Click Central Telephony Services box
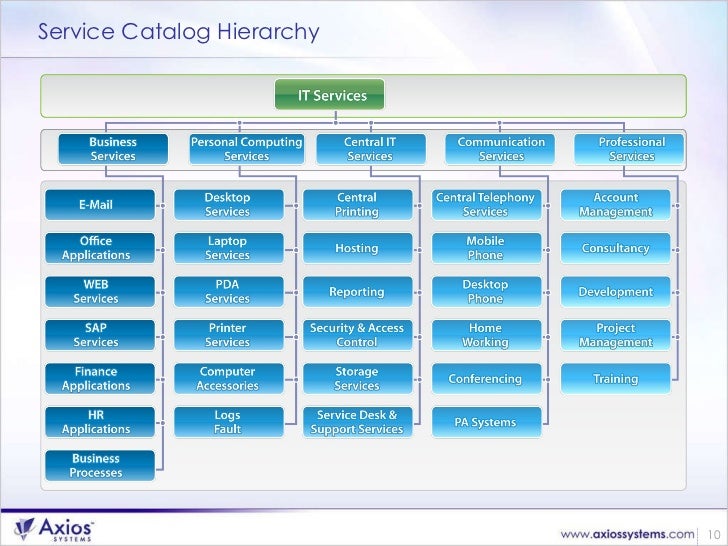728x546 pixels. pyautogui.click(x=487, y=205)
